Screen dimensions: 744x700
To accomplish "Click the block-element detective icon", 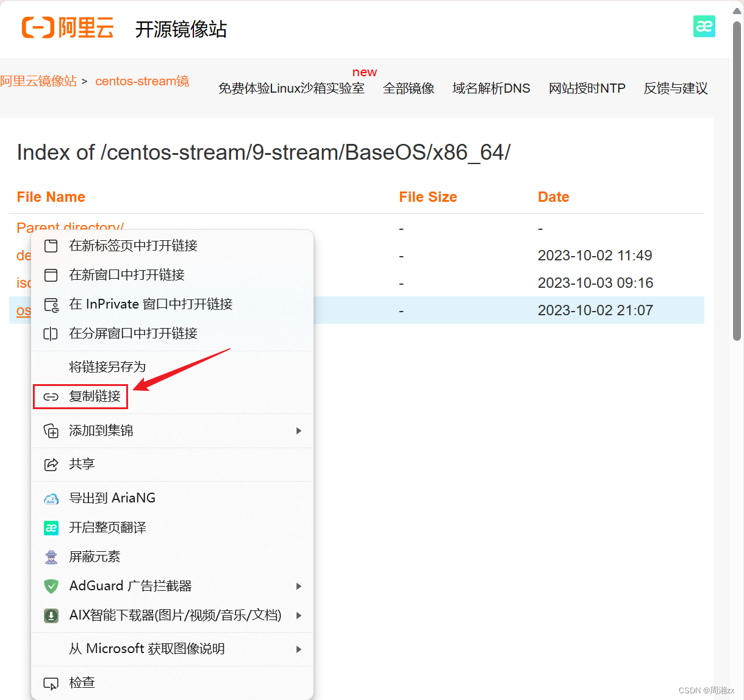I will (51, 557).
